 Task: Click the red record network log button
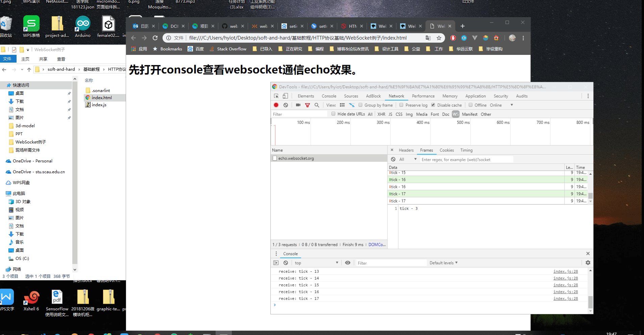pyautogui.click(x=276, y=105)
